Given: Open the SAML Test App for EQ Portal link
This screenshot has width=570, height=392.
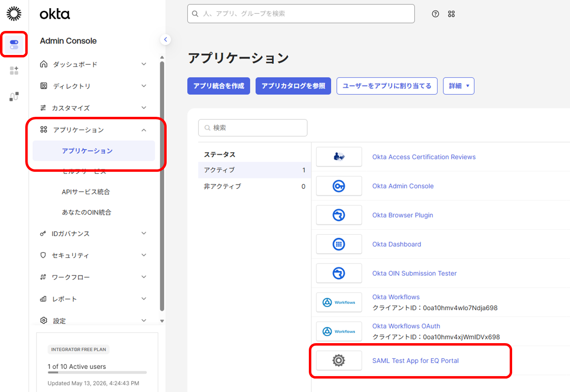Looking at the screenshot, I should pyautogui.click(x=416, y=361).
